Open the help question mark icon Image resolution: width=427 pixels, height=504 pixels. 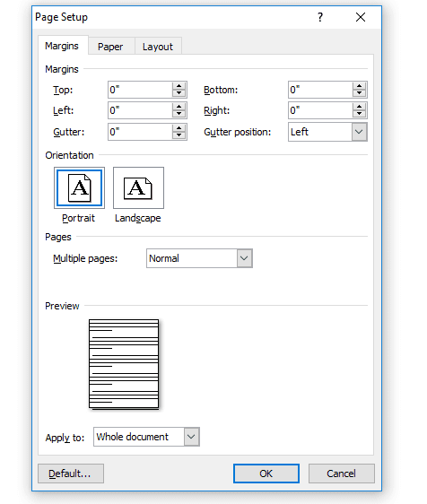click(320, 17)
